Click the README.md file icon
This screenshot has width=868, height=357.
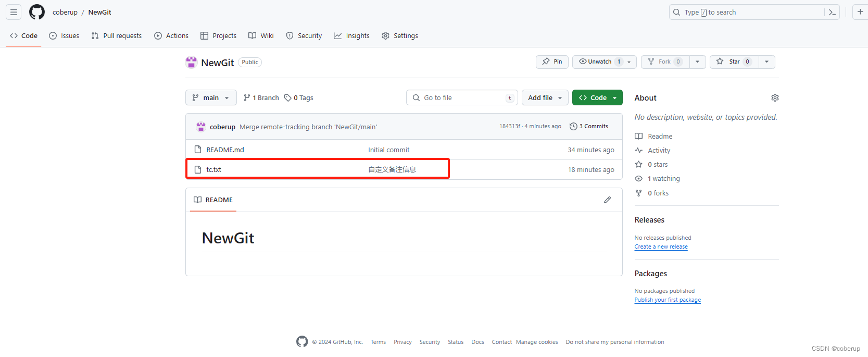coord(198,150)
